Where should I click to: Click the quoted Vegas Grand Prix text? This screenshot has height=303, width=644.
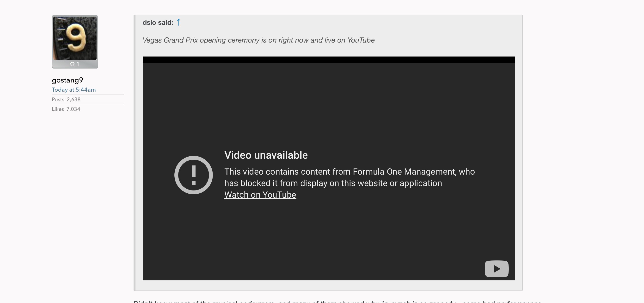(x=258, y=40)
